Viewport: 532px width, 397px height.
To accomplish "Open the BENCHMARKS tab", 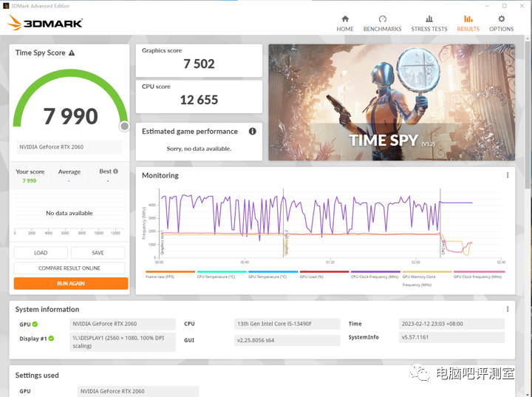I will pyautogui.click(x=382, y=24).
